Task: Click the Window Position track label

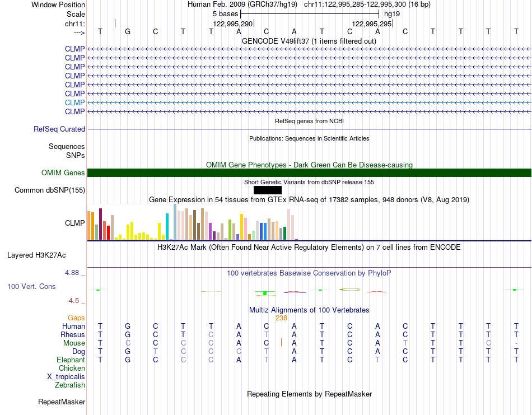Action: pos(58,4)
